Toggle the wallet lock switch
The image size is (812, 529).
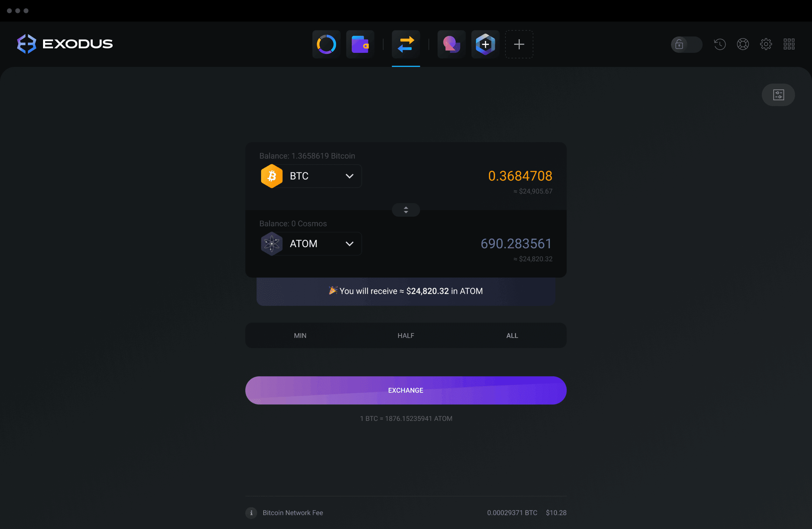pyautogui.click(x=686, y=44)
